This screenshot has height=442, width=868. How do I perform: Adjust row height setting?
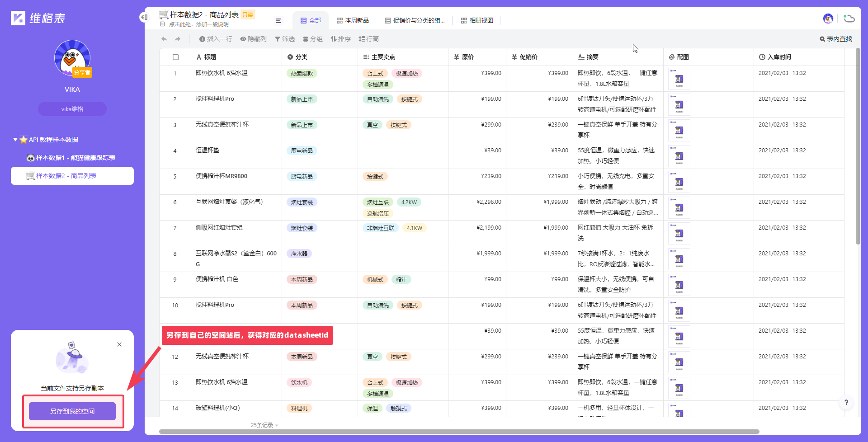(x=368, y=39)
